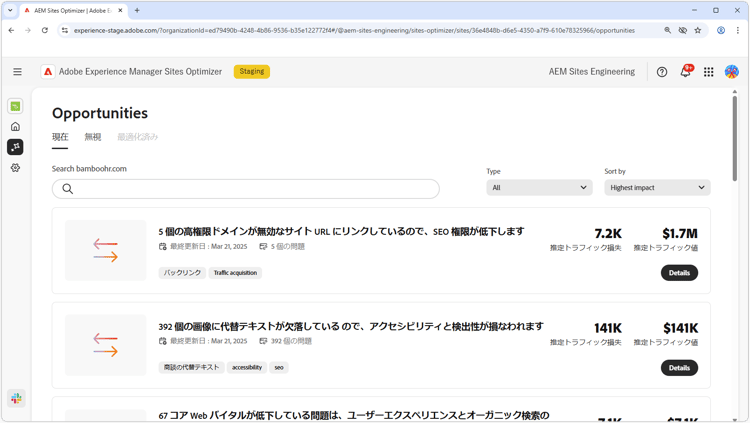Go to Home in the sidebar

pyautogui.click(x=15, y=126)
